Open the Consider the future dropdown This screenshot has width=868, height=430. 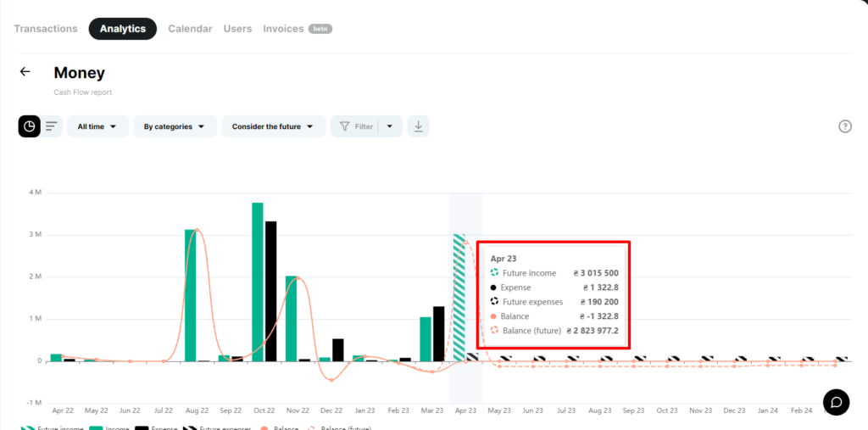tap(273, 126)
